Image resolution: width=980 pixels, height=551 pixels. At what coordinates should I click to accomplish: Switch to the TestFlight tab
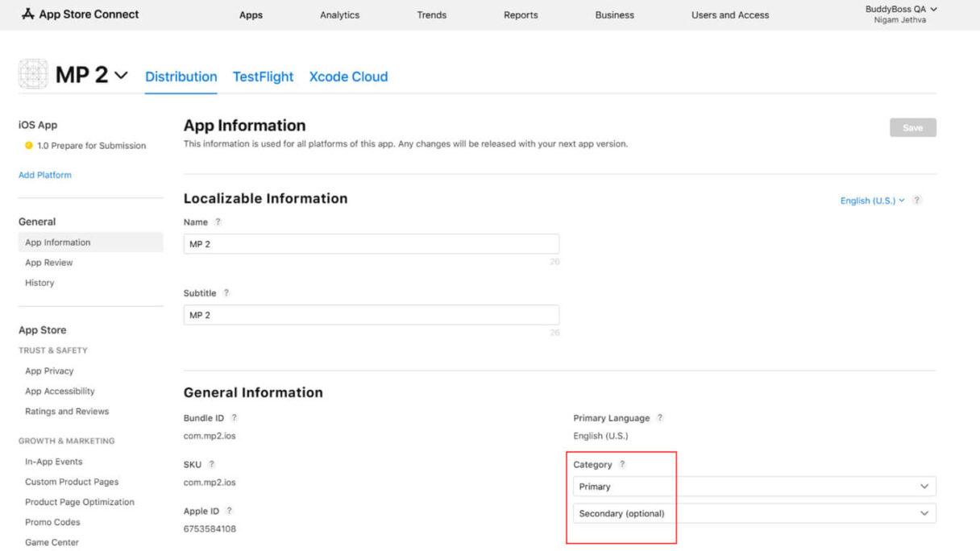tap(263, 77)
